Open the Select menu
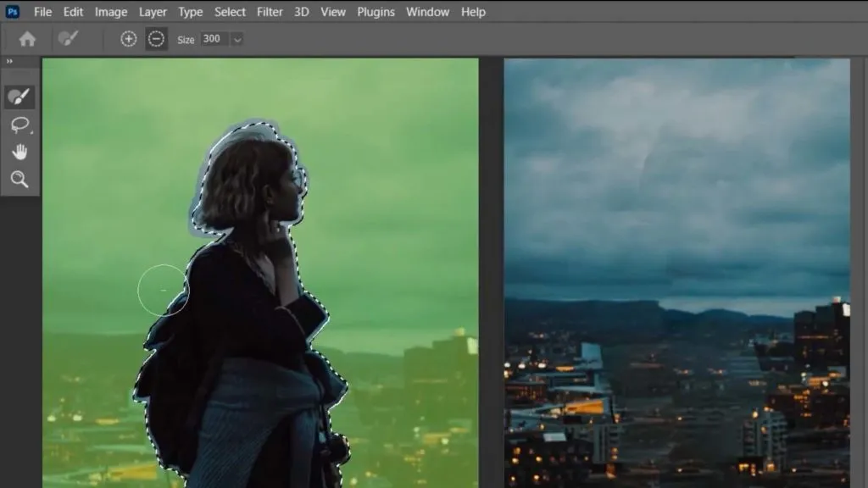 230,12
